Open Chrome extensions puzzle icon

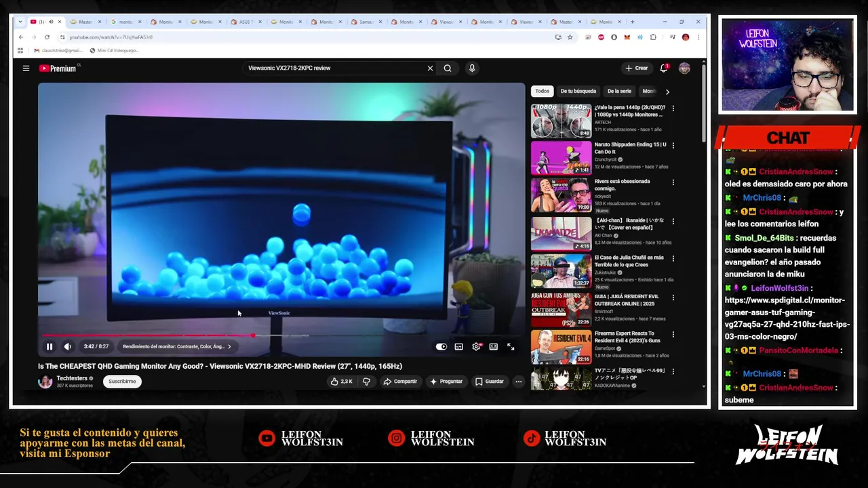tap(653, 37)
